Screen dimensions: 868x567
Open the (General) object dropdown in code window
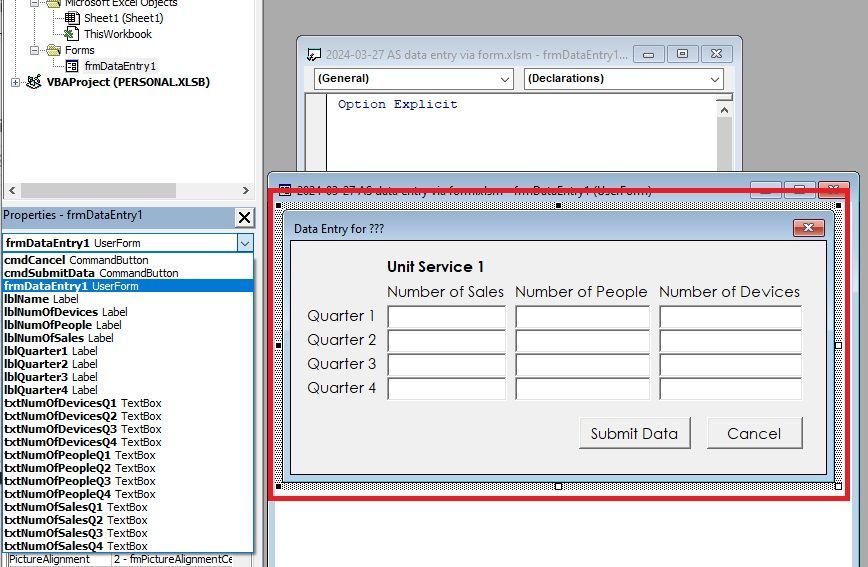coord(414,79)
